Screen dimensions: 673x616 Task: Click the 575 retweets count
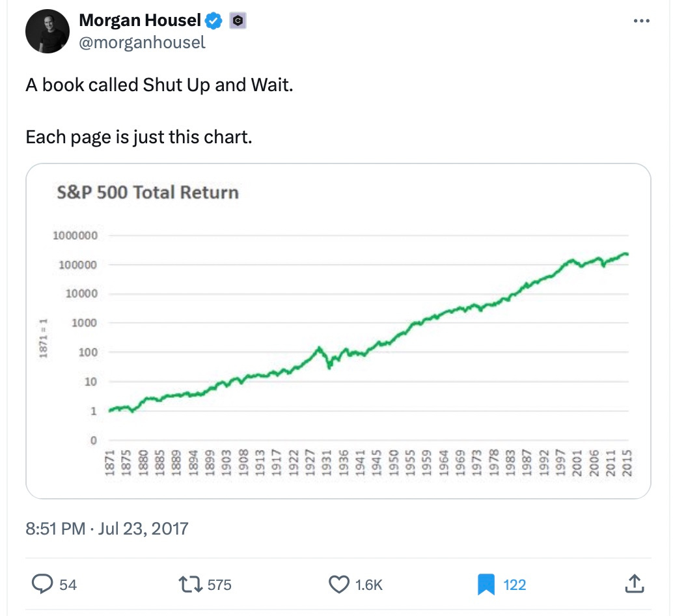pos(219,585)
